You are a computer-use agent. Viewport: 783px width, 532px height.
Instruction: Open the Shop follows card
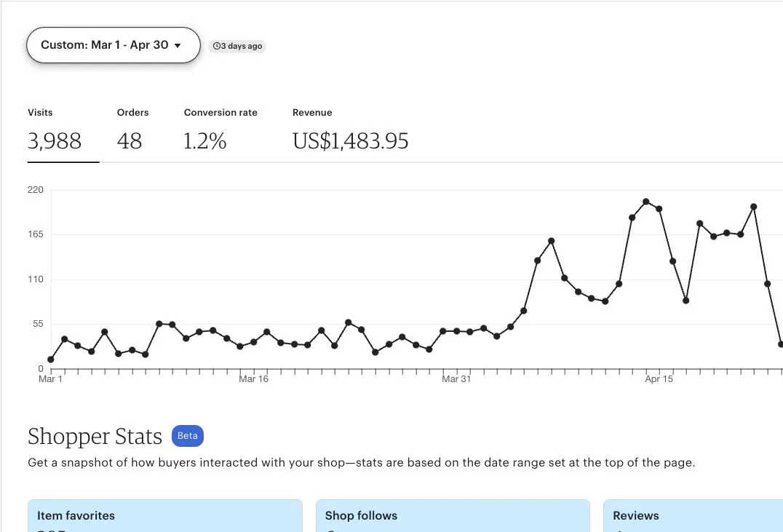click(452, 515)
